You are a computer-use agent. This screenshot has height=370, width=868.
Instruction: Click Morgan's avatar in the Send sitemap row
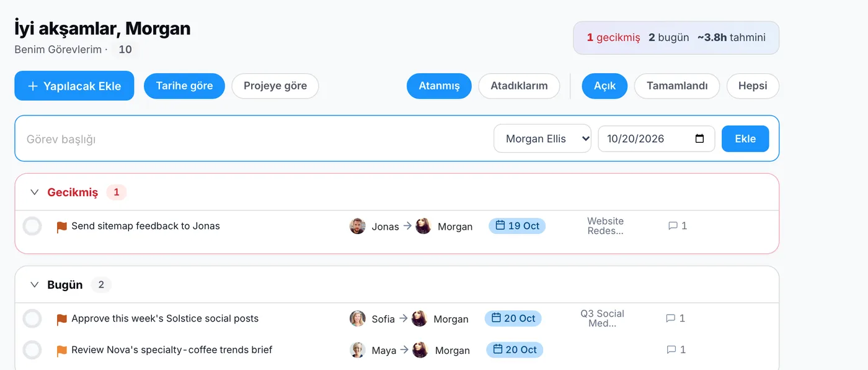423,226
